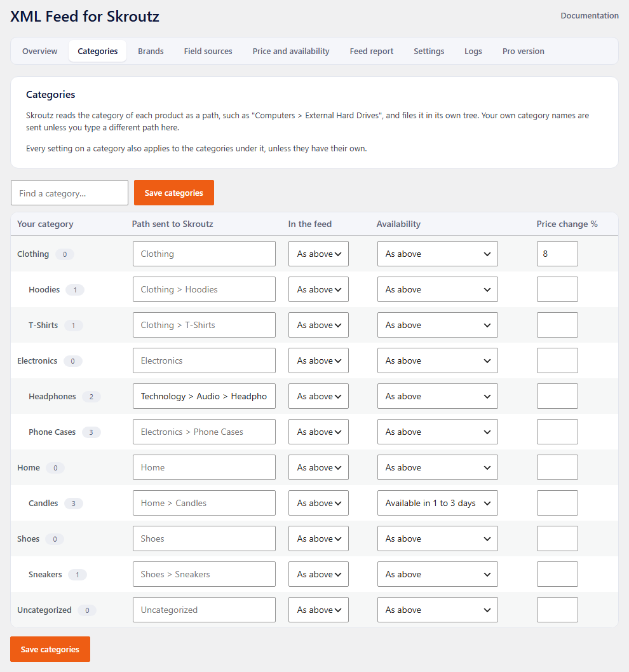Image resolution: width=629 pixels, height=672 pixels.
Task: Open Availability dropdown for Electronics
Action: (x=438, y=360)
